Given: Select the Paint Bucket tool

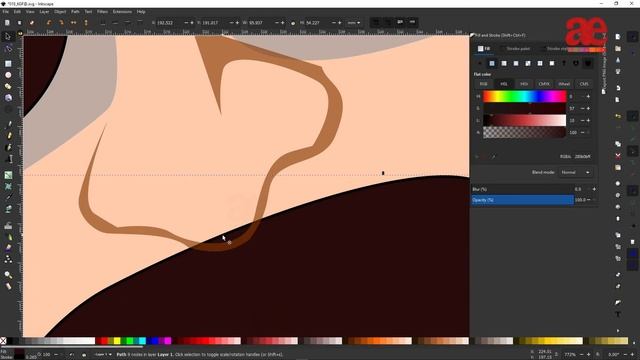Looking at the screenshot, I should pos(8,209).
